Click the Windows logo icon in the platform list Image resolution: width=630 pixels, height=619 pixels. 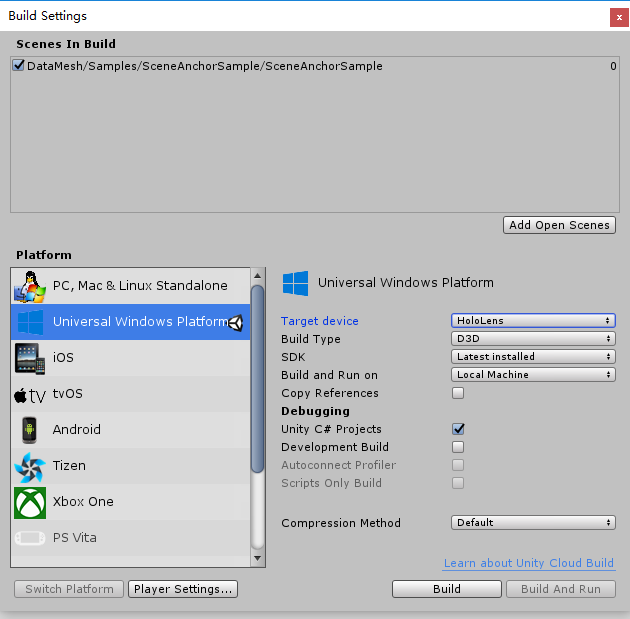(x=30, y=322)
